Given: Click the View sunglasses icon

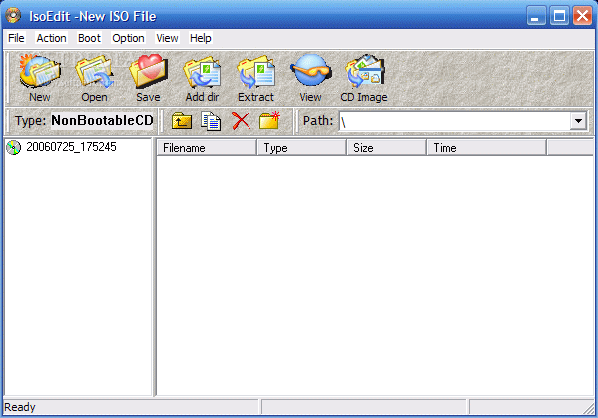Looking at the screenshot, I should [310, 78].
